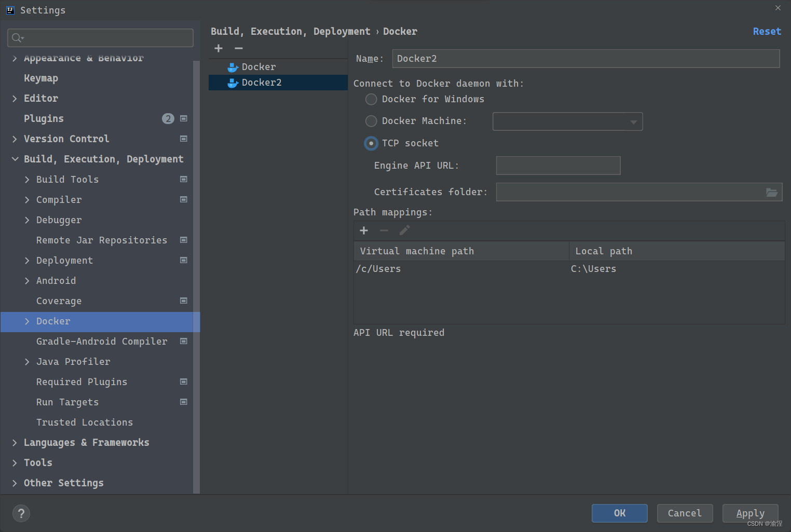Focus the settings search field

point(101,38)
